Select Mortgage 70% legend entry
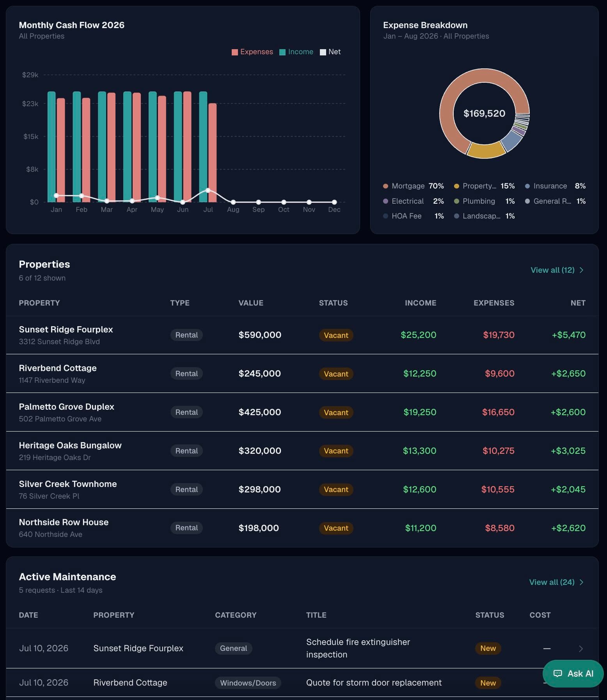The height and width of the screenshot is (700, 607). click(414, 186)
